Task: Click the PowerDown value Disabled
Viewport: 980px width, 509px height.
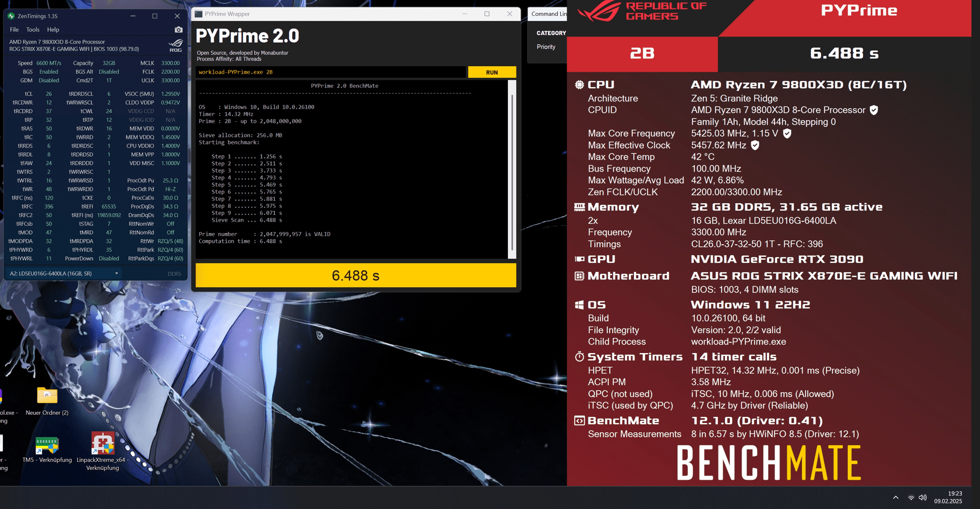Action: [109, 259]
